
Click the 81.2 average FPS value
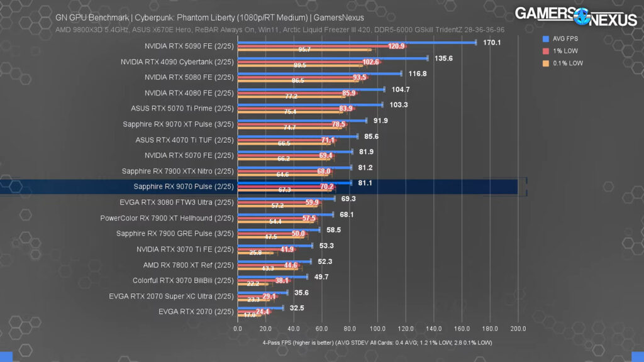(365, 167)
